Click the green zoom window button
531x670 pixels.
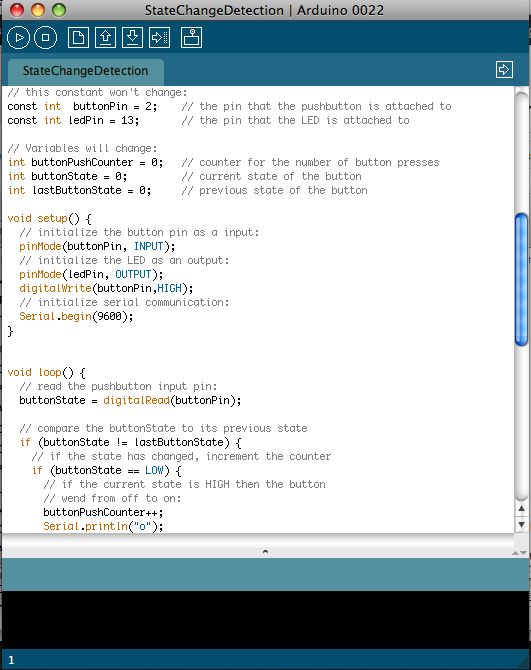[x=59, y=10]
